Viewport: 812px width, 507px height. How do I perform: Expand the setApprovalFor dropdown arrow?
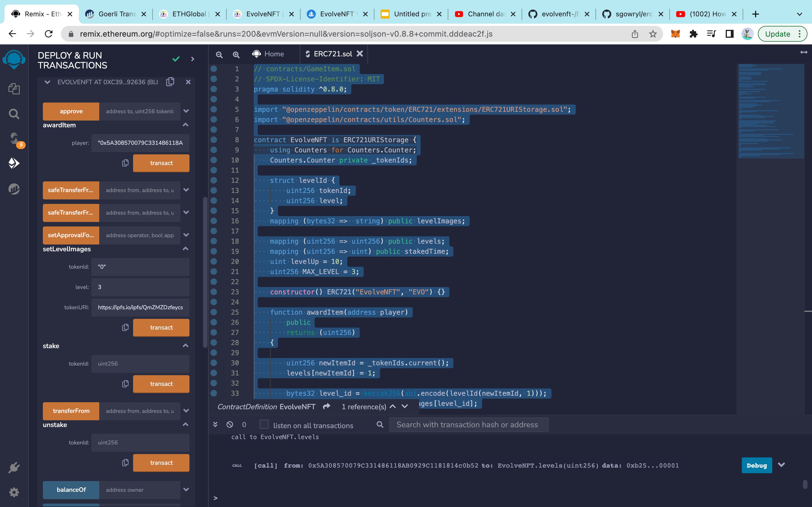click(186, 235)
